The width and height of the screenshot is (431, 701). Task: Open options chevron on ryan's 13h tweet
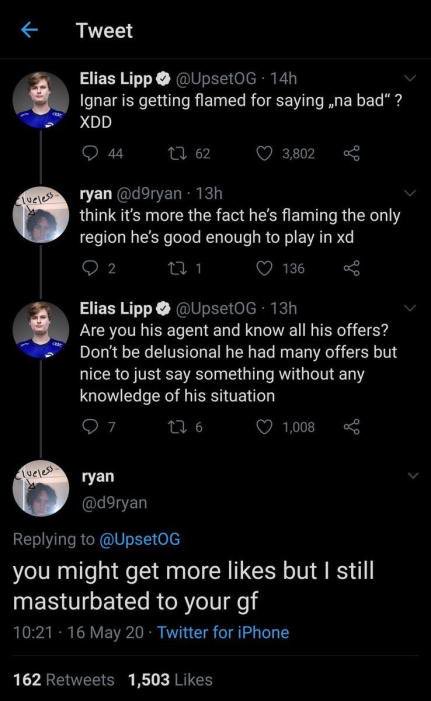[x=410, y=193]
